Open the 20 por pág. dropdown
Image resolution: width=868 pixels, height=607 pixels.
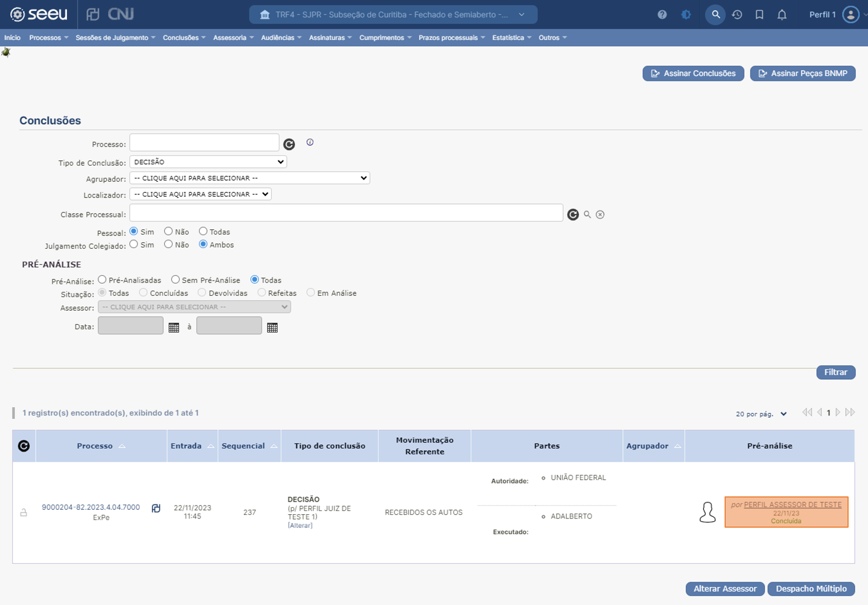[761, 414]
